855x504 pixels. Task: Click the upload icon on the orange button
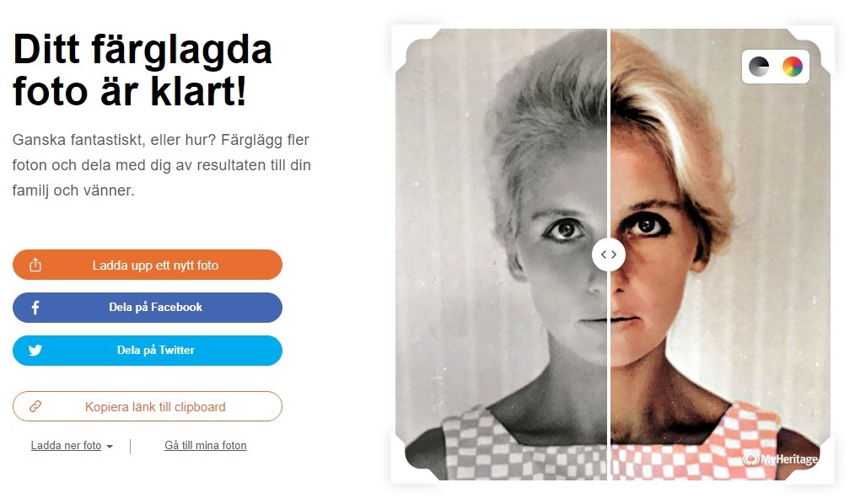35,265
